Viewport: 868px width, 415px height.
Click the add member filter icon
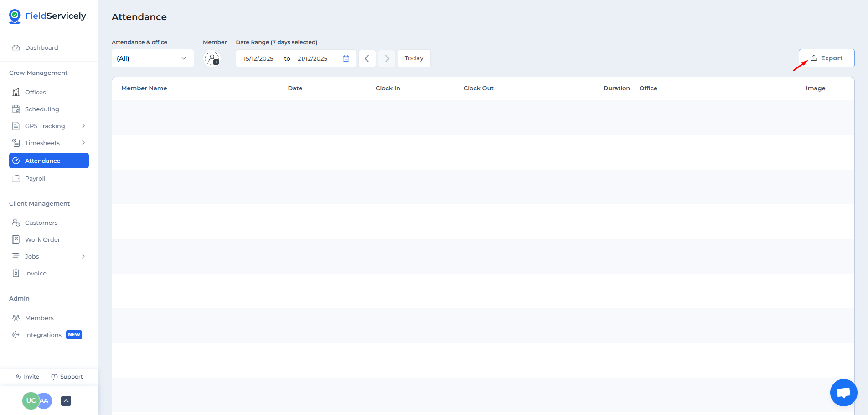point(212,58)
